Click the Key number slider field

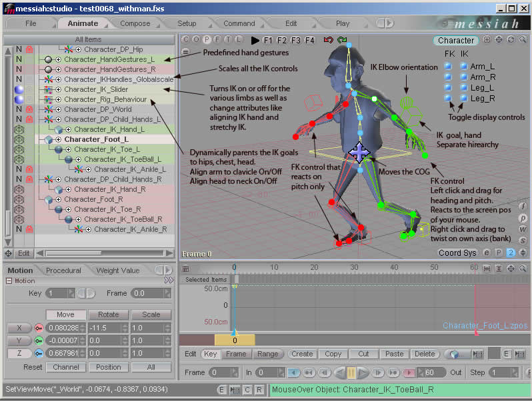pyautogui.click(x=60, y=293)
